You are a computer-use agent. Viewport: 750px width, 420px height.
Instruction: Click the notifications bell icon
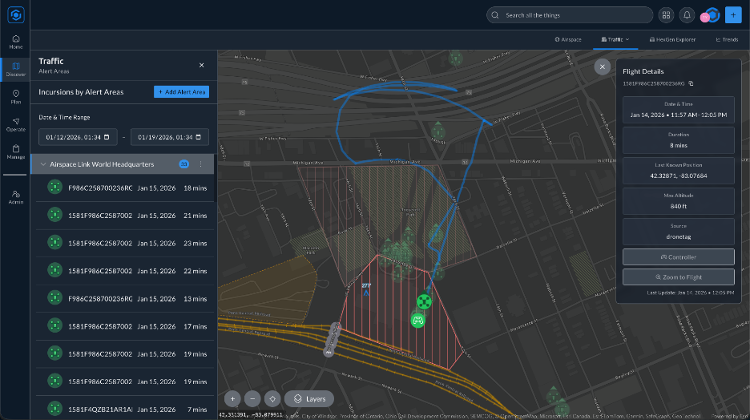point(687,15)
